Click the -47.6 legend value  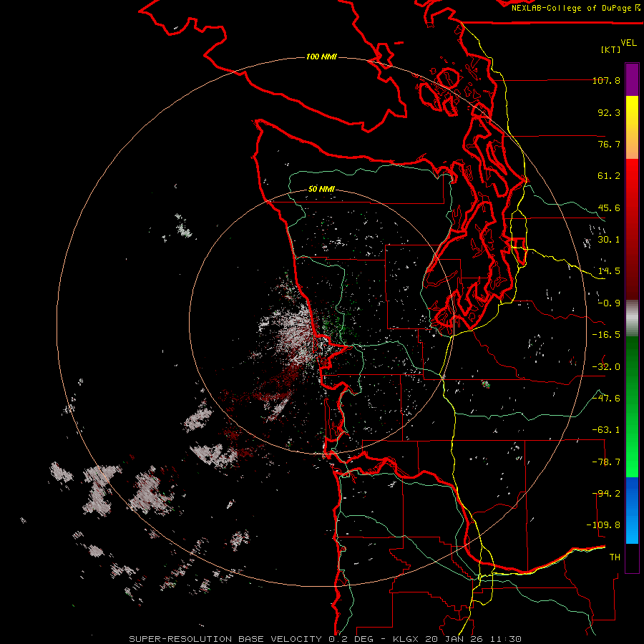tap(606, 399)
